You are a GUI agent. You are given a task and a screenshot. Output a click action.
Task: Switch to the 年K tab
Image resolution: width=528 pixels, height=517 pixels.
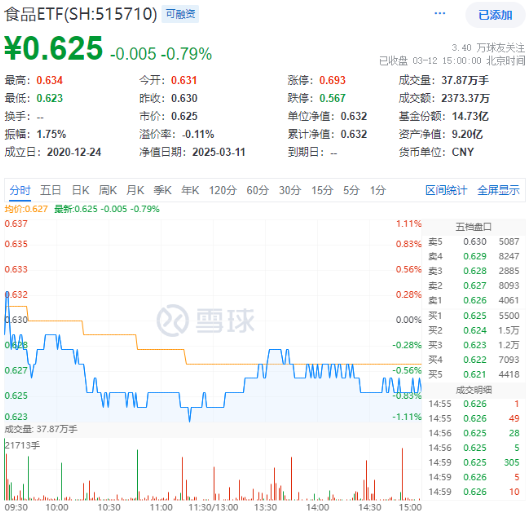click(190, 190)
